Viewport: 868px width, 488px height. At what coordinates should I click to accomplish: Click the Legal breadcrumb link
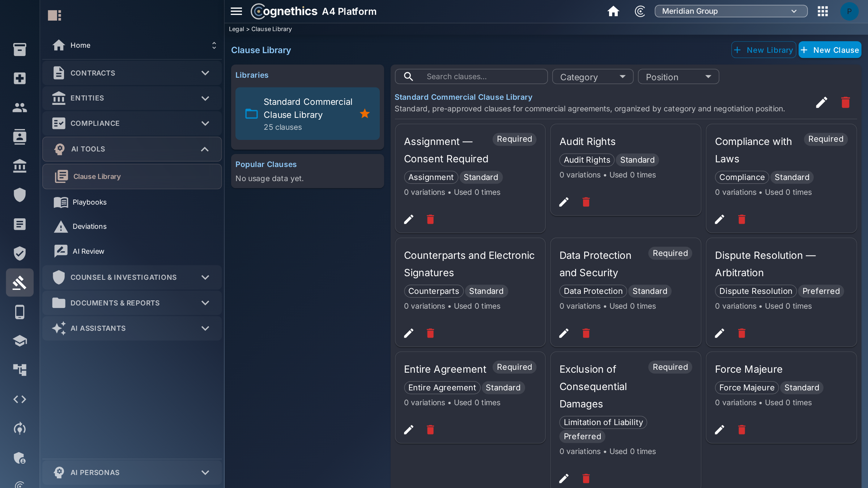(x=236, y=29)
